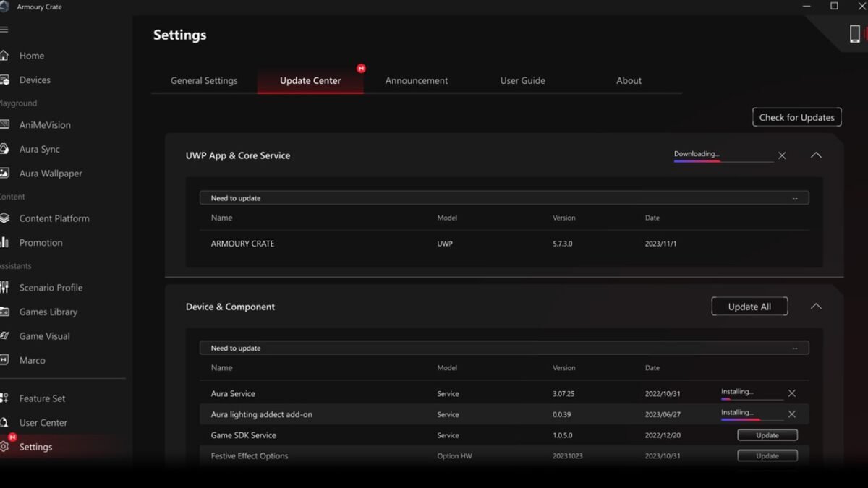
Task: Open Scenario Profile page
Action: [x=51, y=288]
